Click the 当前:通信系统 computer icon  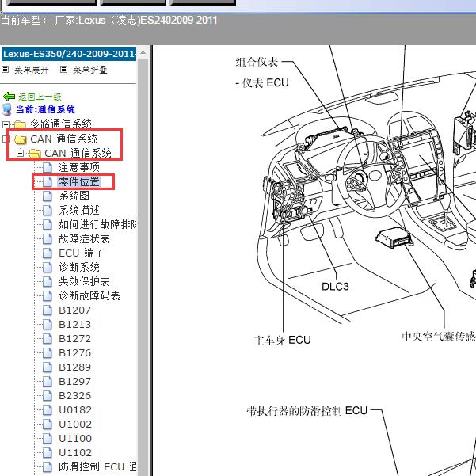[7, 109]
